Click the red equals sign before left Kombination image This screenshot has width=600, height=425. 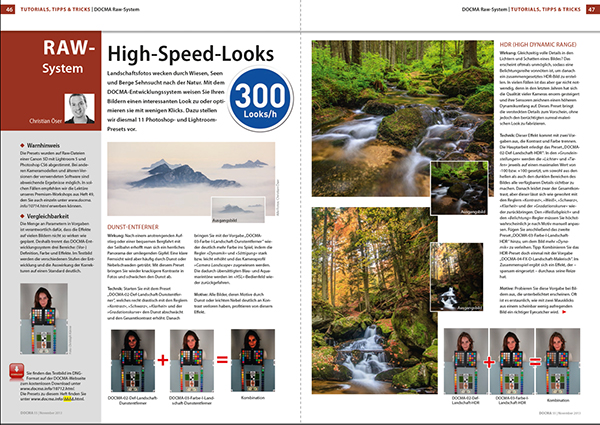222,360
